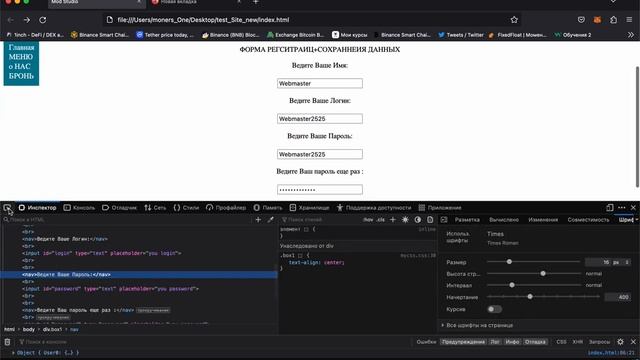Clear console with the trash icon
Viewport: 640px width, 360px height.
tap(7, 342)
